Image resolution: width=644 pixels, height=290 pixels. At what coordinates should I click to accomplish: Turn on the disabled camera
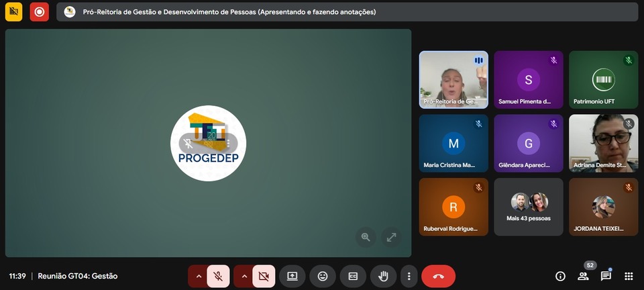click(264, 276)
